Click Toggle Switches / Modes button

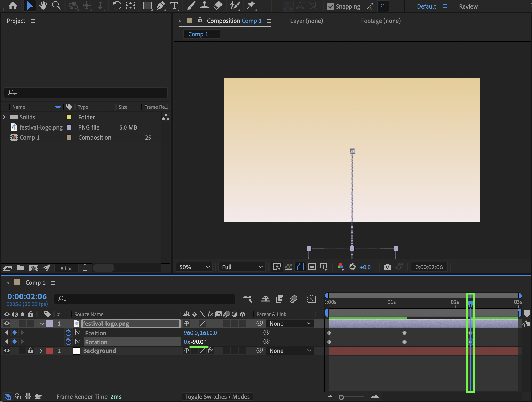click(x=217, y=397)
